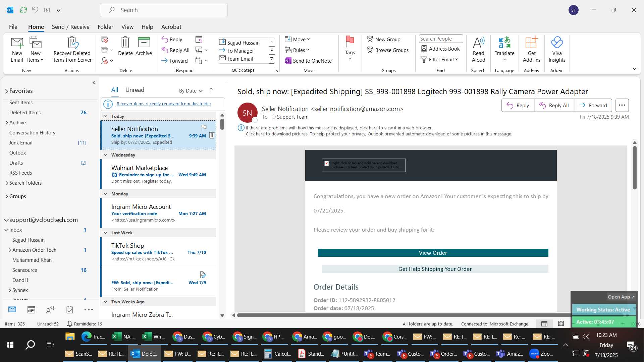Archive the selected message
644x362 pixels.
coord(144,46)
